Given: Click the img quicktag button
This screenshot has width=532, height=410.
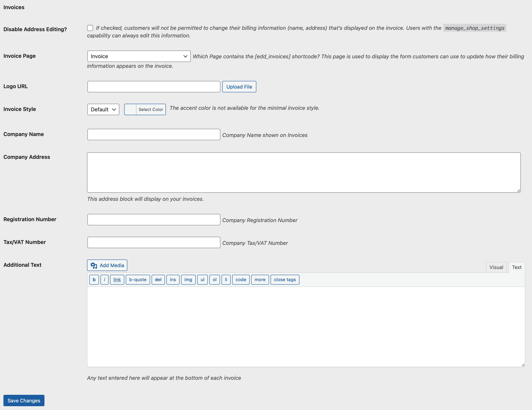Looking at the screenshot, I should click(188, 280).
